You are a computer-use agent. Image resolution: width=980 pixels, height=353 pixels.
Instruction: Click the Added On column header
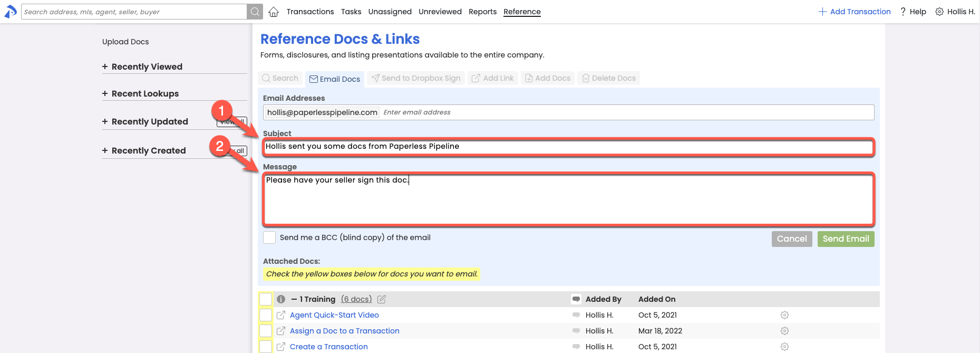657,299
